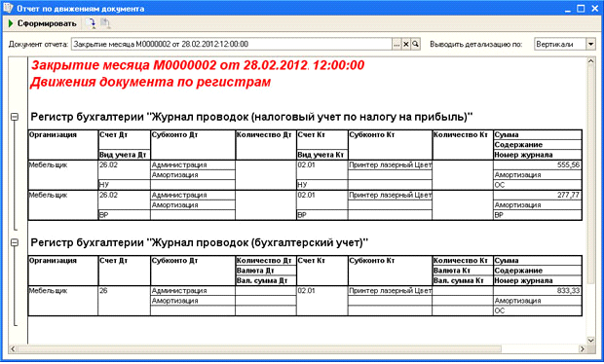Screen dimensions: 604x364
Task: Click the vertical scrollbar up arrow
Action: 591,61
